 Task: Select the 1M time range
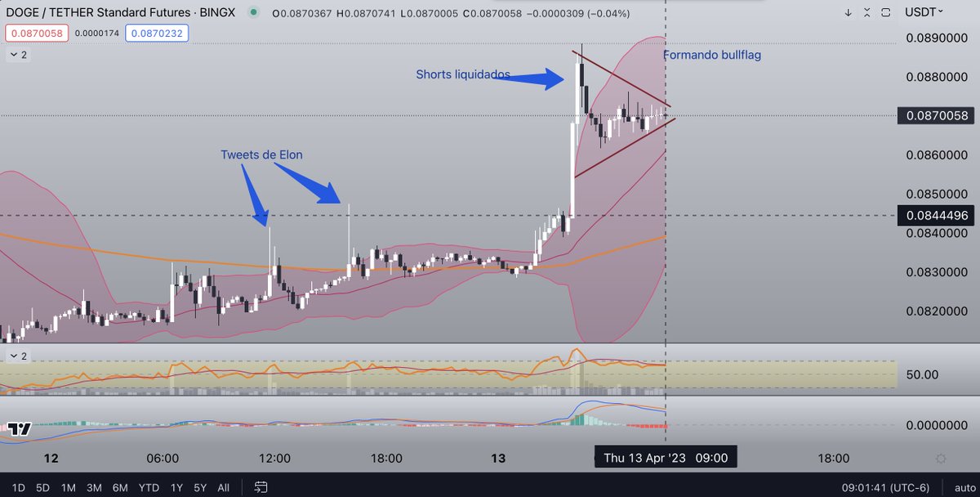click(x=68, y=488)
